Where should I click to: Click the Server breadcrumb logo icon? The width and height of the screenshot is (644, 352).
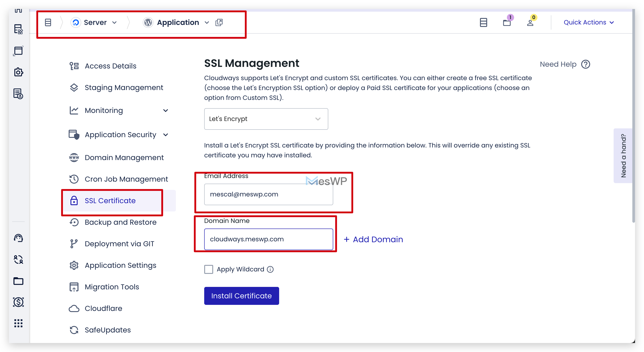[x=76, y=22]
